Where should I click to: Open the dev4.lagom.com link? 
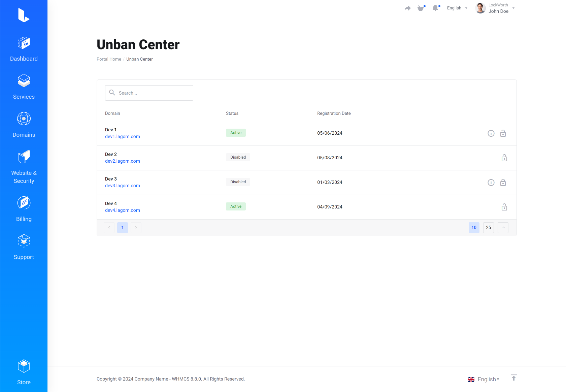pos(123,210)
